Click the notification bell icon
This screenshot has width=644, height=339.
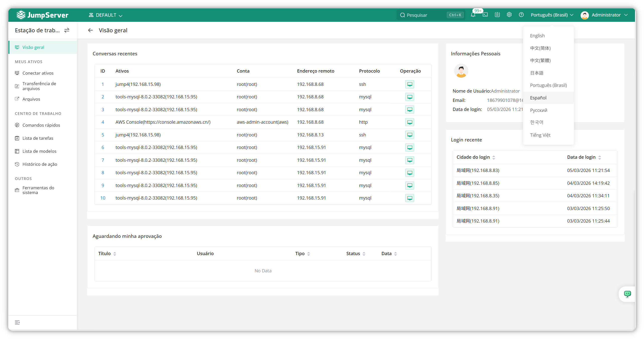[x=473, y=15]
